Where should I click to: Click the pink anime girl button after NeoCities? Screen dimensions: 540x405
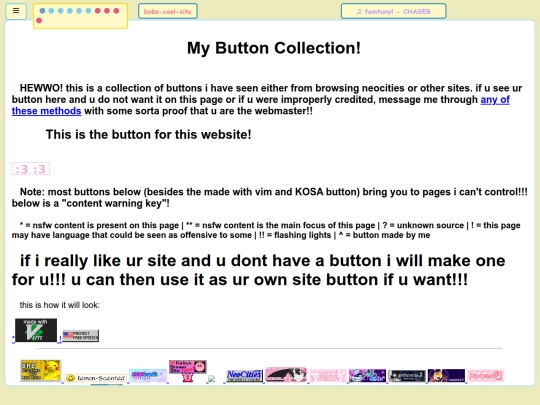[x=286, y=374]
